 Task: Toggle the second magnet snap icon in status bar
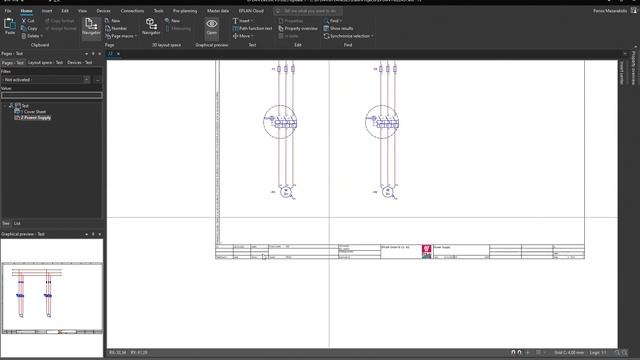point(519,352)
